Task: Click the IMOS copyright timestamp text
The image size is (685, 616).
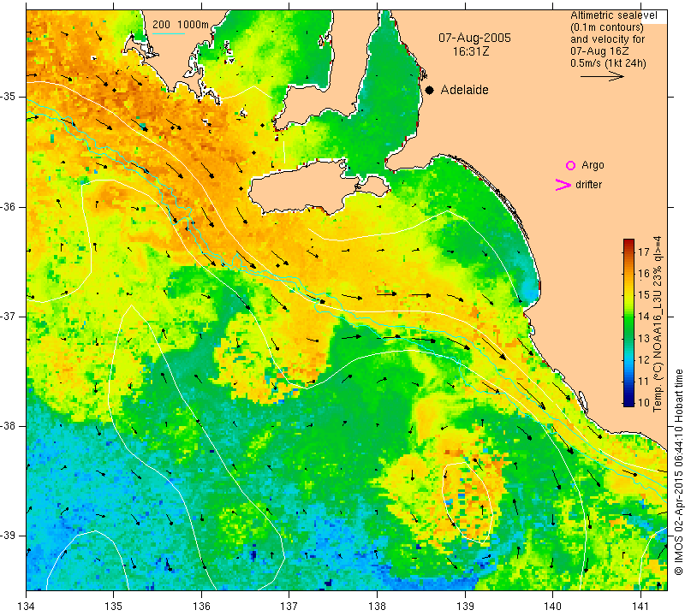Action: point(678,472)
